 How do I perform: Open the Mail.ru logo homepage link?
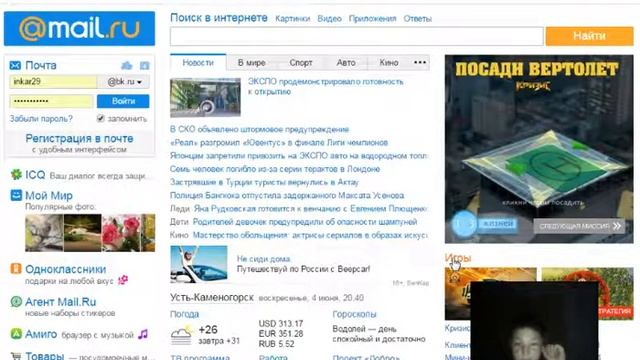(79, 29)
